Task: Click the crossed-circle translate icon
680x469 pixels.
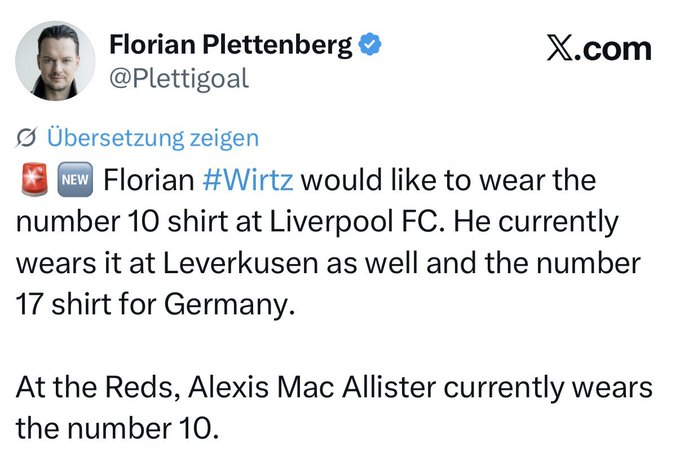Action: pos(26,138)
